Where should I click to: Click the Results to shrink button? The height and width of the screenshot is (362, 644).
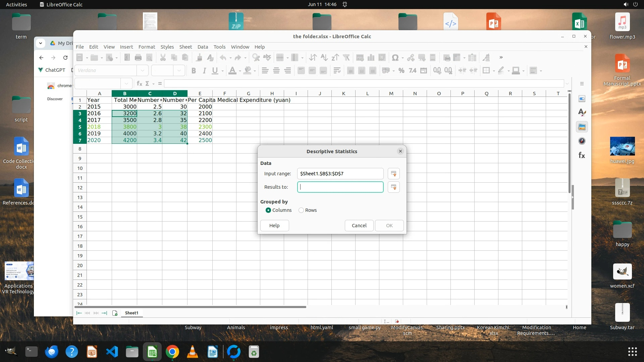(x=393, y=187)
